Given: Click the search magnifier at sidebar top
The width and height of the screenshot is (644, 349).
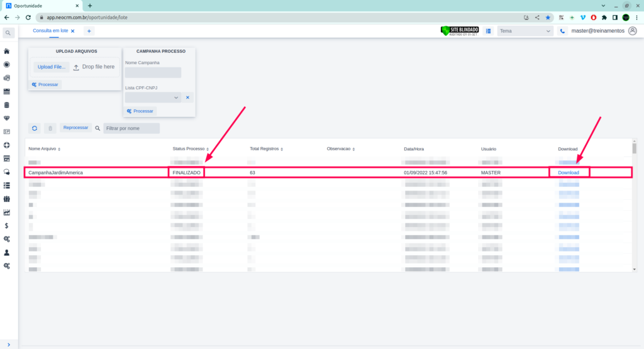Looking at the screenshot, I should coord(8,33).
